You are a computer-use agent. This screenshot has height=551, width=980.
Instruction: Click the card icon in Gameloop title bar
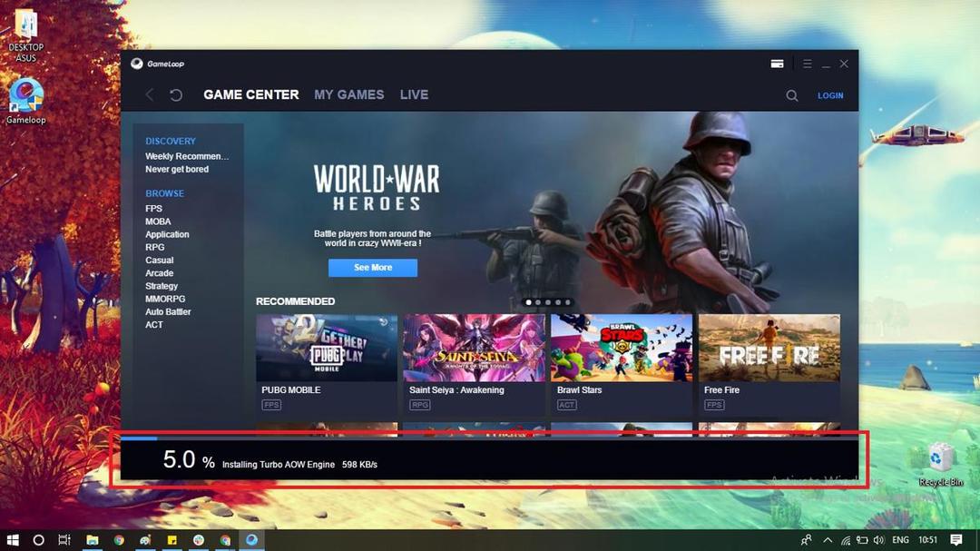(777, 64)
